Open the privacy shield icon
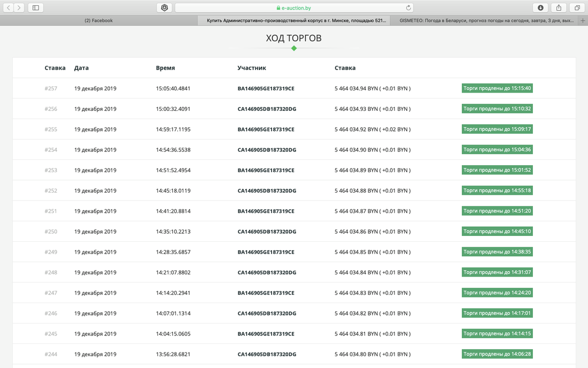This screenshot has height=368, width=588. (x=164, y=7)
